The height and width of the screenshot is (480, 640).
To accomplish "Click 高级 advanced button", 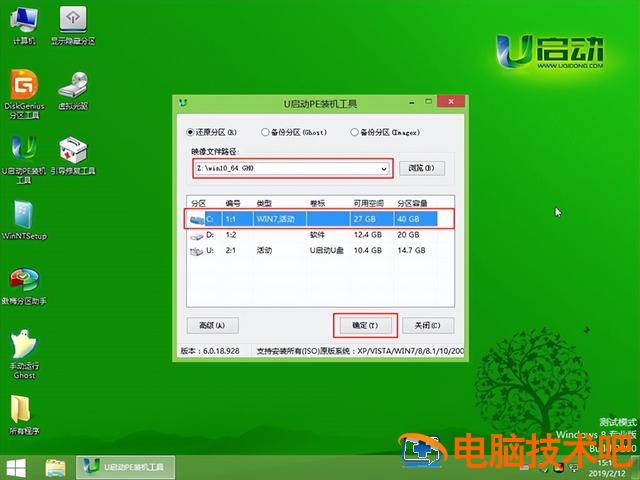I will click(212, 325).
